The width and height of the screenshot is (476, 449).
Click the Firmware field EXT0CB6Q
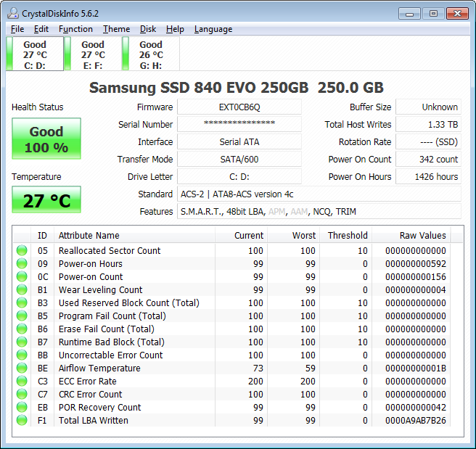(239, 107)
